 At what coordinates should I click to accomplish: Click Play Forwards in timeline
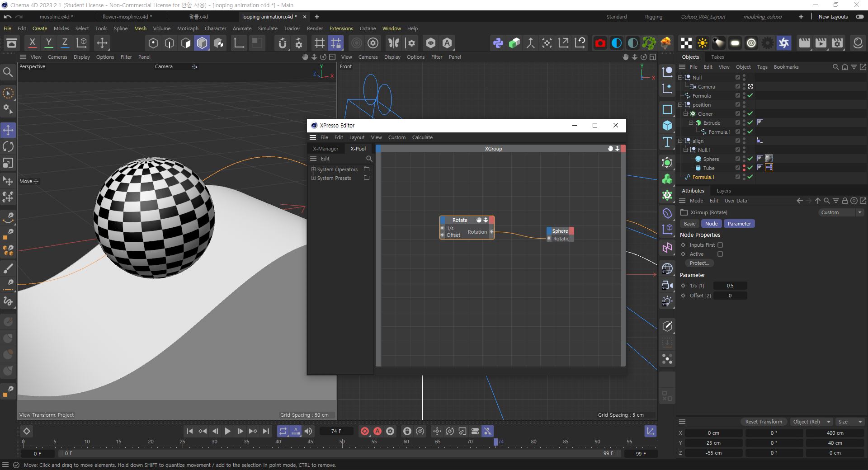[x=228, y=431]
